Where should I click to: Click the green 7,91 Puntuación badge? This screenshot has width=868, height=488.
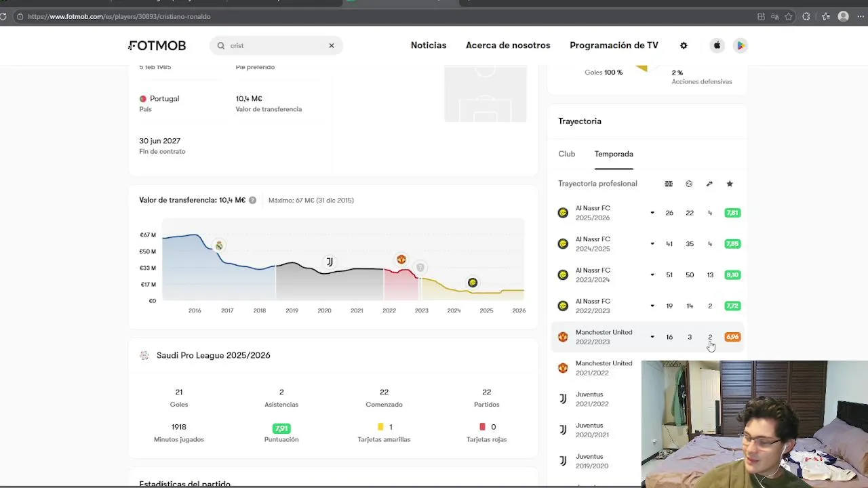[281, 428]
